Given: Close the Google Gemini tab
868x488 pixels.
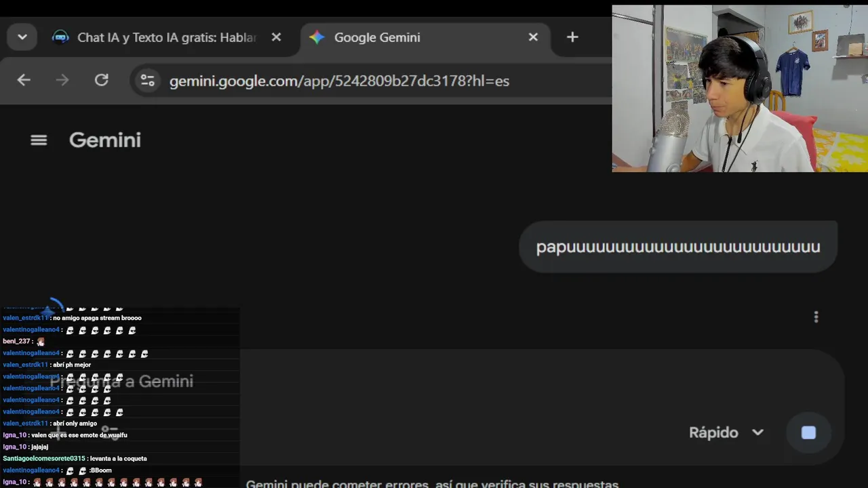Looking at the screenshot, I should [x=533, y=37].
